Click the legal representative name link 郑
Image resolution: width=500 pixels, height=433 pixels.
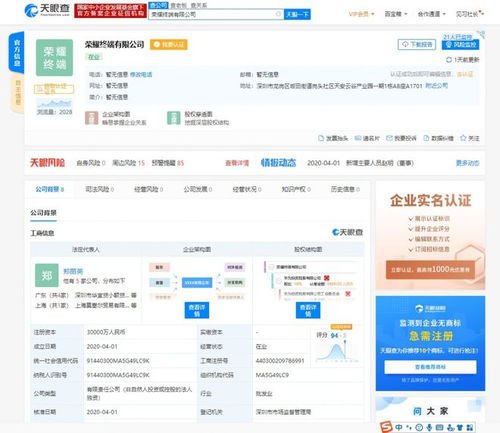73,271
